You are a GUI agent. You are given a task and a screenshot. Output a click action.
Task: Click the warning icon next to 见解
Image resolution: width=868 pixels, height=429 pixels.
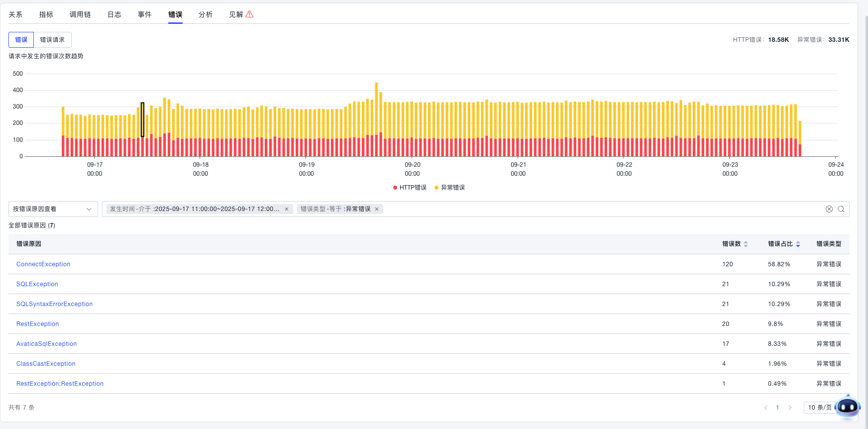point(249,14)
